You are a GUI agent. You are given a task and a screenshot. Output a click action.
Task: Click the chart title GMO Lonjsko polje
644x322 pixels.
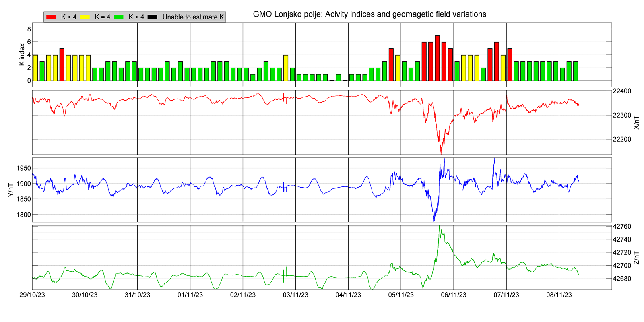(x=369, y=14)
